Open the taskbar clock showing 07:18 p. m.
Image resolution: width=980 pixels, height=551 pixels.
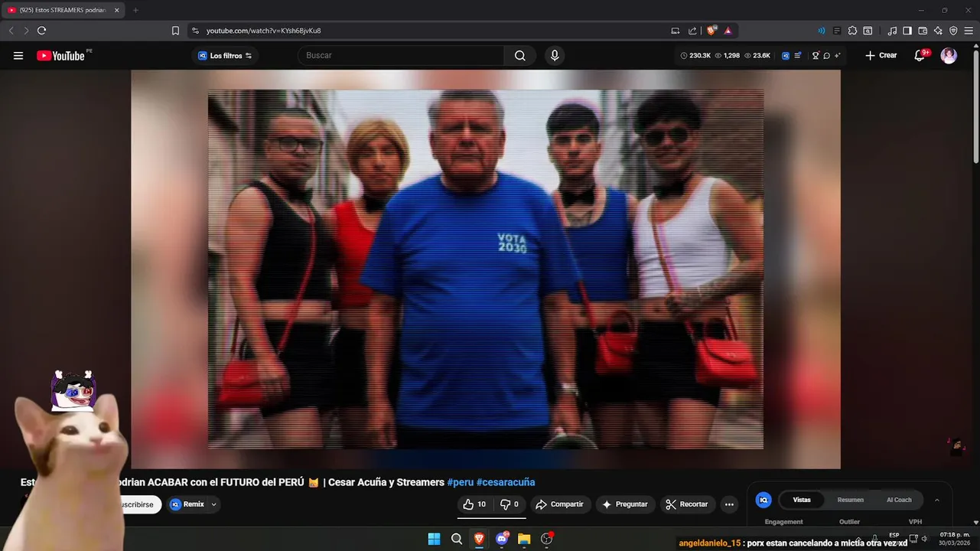[x=955, y=538]
